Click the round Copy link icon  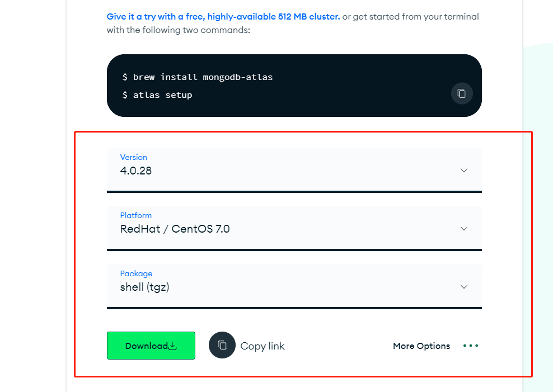pyautogui.click(x=222, y=346)
